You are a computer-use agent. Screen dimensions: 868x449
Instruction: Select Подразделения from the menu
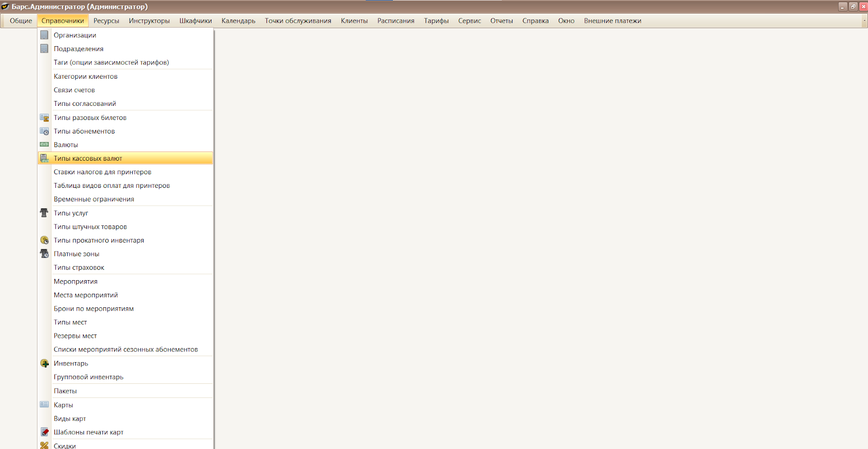(125, 49)
